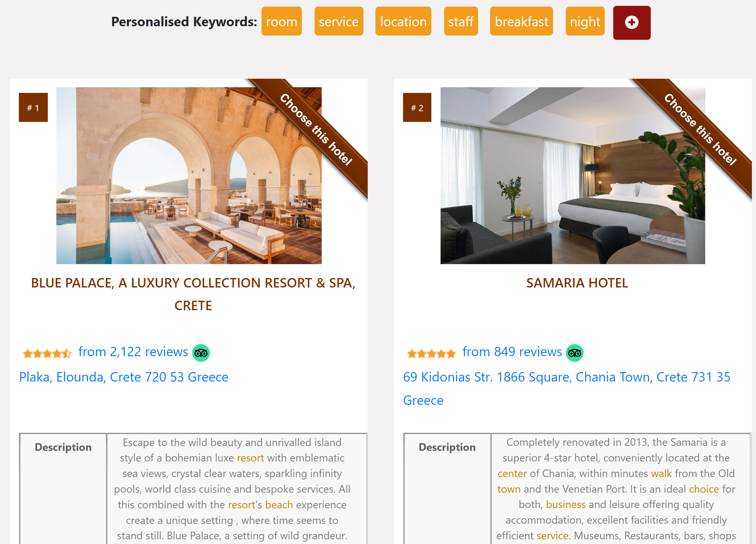The image size is (756, 544).
Task: Choose this hotel ribbon on Samaria Hotel
Action: coord(700,129)
